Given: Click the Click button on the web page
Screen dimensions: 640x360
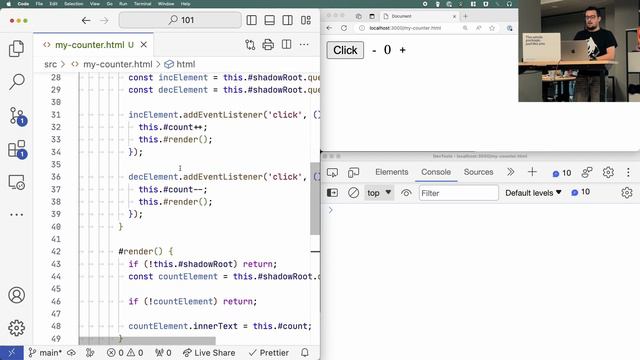Looking at the screenshot, I should click(345, 50).
